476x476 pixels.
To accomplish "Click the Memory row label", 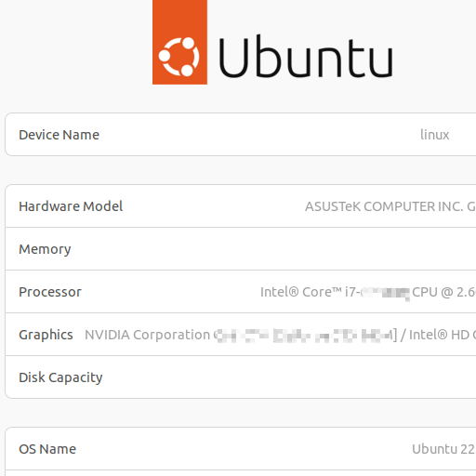I will pyautogui.click(x=45, y=249).
